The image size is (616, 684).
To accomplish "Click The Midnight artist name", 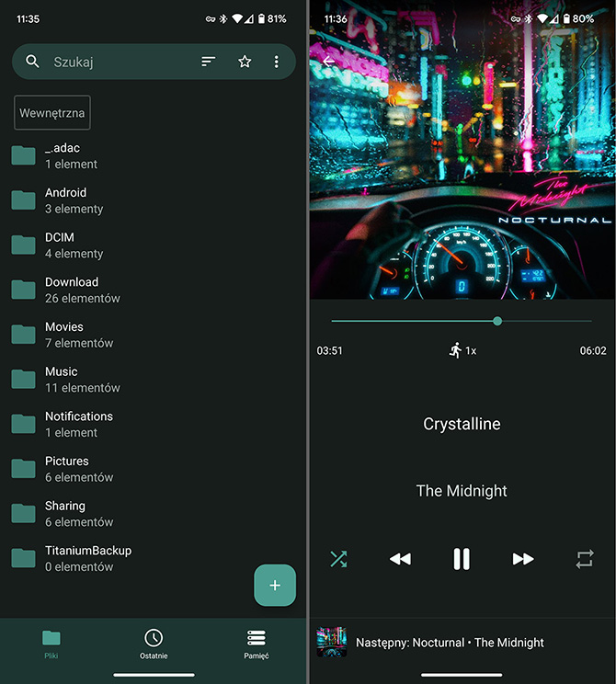I will [462, 491].
